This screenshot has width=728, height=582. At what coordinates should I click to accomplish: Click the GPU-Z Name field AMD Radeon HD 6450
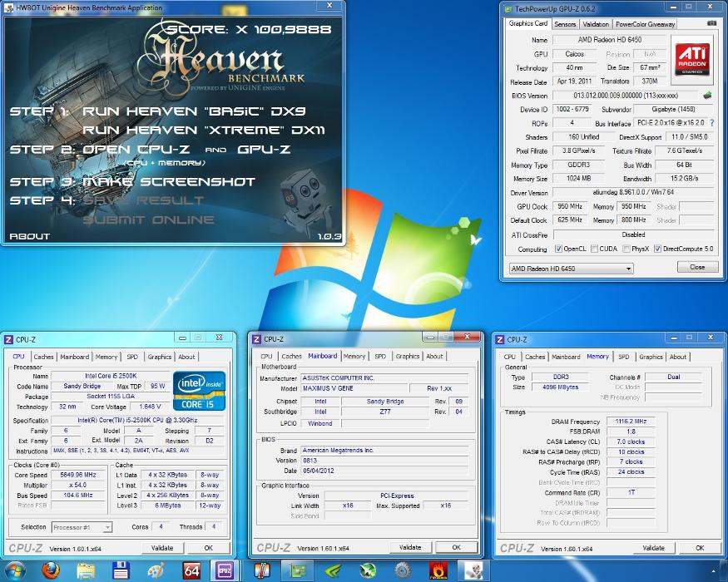pyautogui.click(x=610, y=40)
